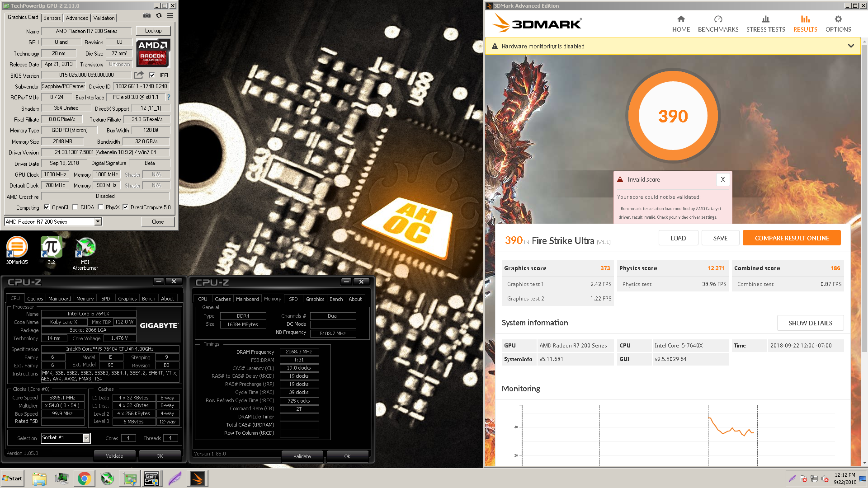Switch to the Validation tab in GPU-Z

point(104,18)
